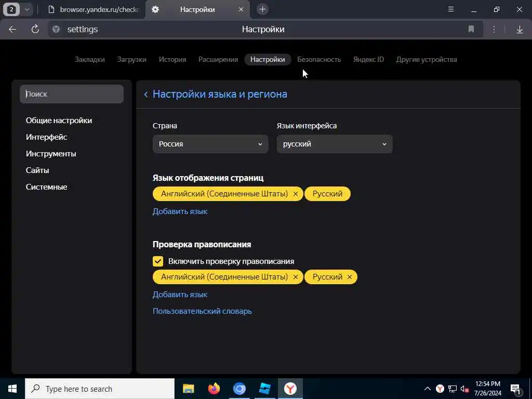Open Пользовательский словарь link

(202, 311)
